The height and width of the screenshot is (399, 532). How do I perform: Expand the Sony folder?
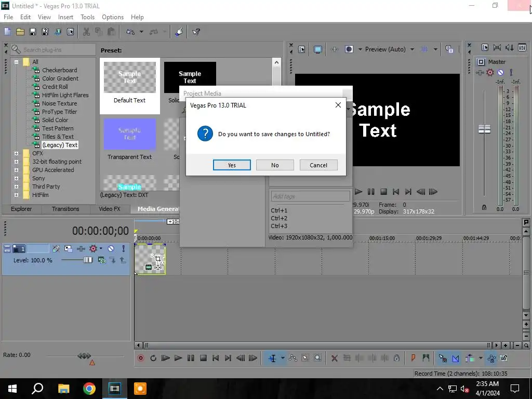(16, 179)
